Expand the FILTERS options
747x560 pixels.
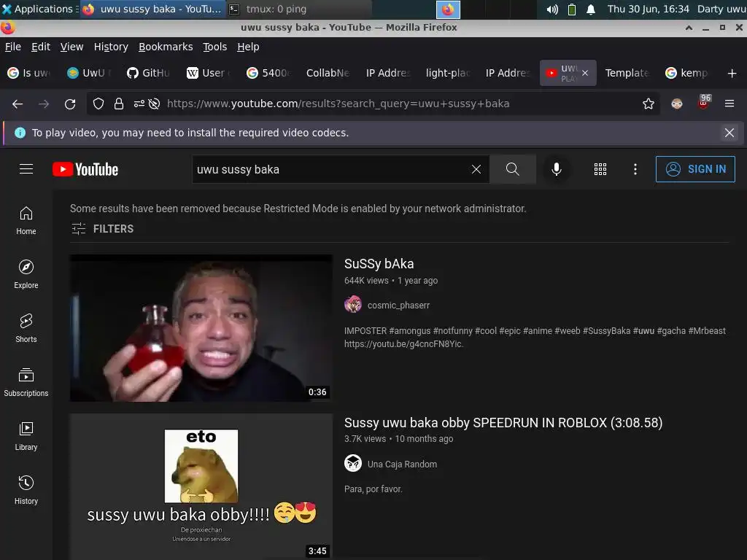point(102,228)
